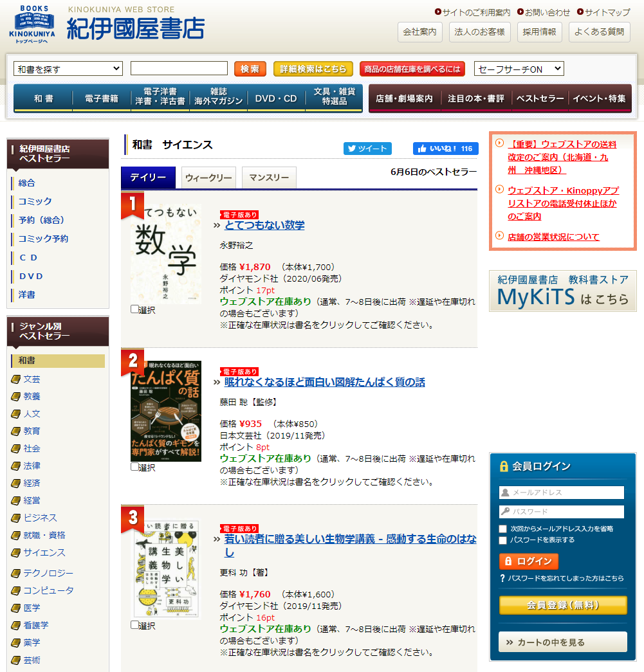Open the 洋書 bestseller link in sidebar
Screen dimensions: 644x672
(26, 295)
